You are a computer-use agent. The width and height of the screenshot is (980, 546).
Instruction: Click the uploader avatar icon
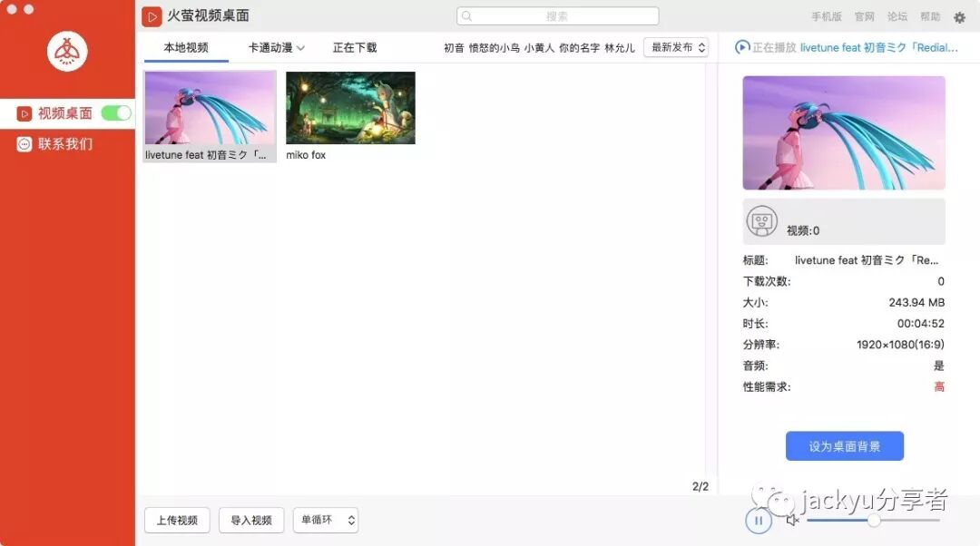coord(762,221)
